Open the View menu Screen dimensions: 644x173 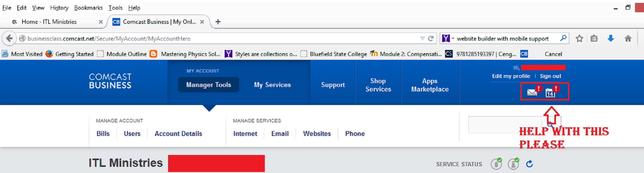(x=38, y=8)
